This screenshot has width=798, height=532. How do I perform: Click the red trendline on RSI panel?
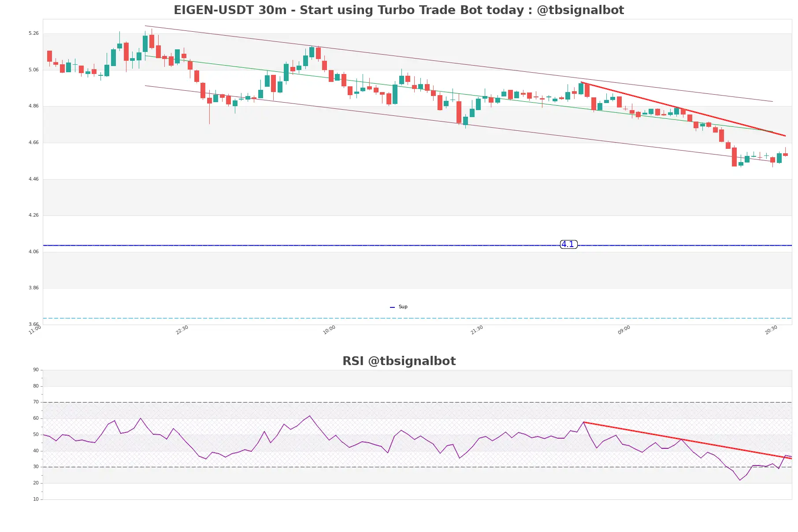[x=687, y=440]
